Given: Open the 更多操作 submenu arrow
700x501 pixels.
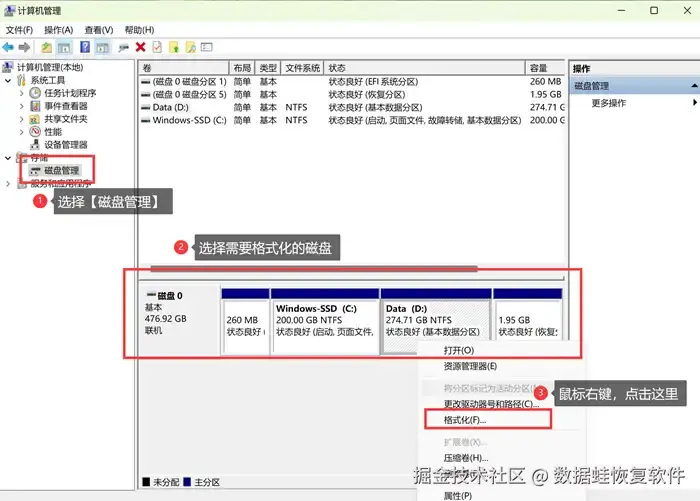Looking at the screenshot, I should (694, 103).
